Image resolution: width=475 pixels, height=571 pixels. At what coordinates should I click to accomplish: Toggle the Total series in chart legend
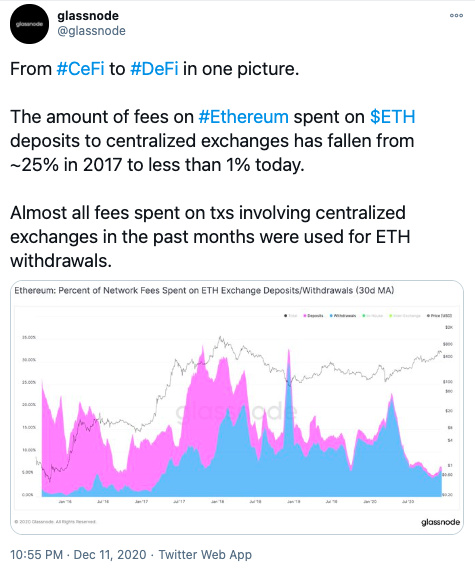[291, 316]
